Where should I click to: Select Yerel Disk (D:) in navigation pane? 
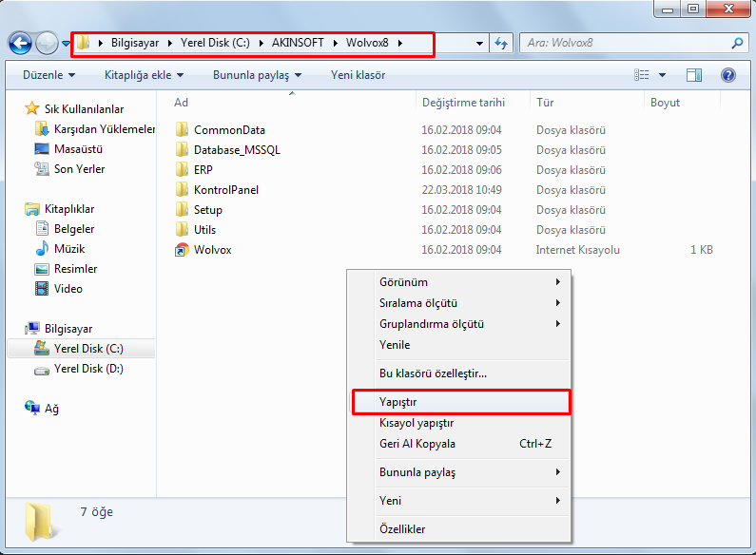pos(87,369)
